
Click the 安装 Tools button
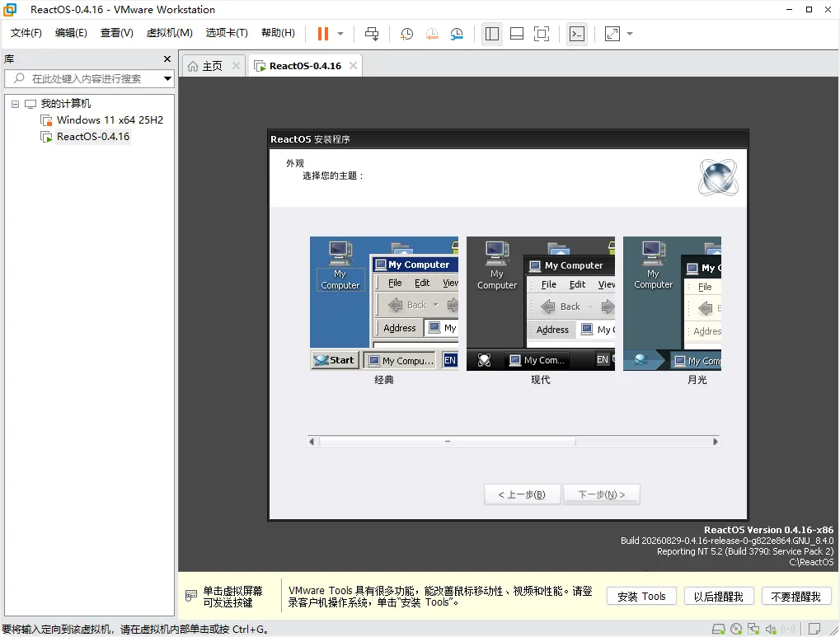641,597
